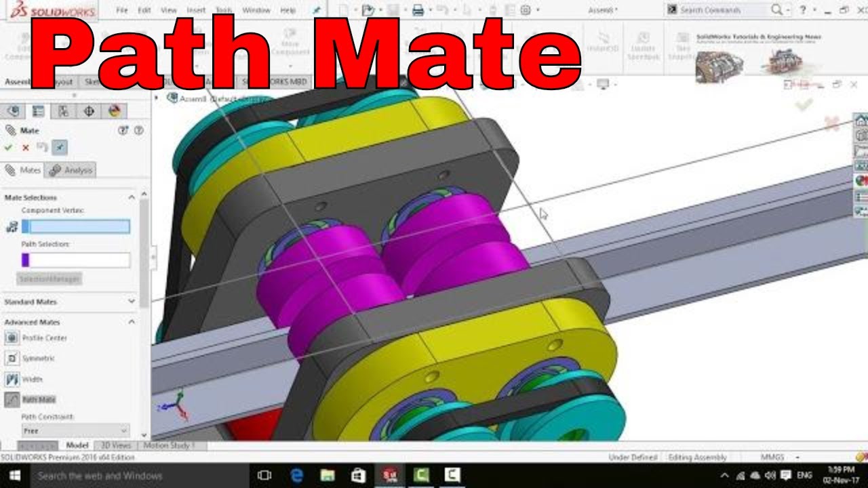The image size is (868, 488).
Task: Click the Path Selection box
Action: click(75, 260)
